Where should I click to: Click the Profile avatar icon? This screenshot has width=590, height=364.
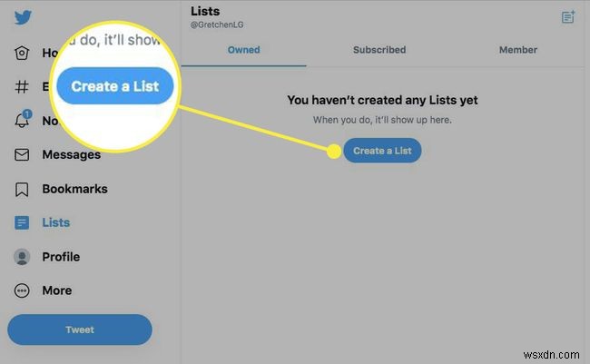point(23,257)
